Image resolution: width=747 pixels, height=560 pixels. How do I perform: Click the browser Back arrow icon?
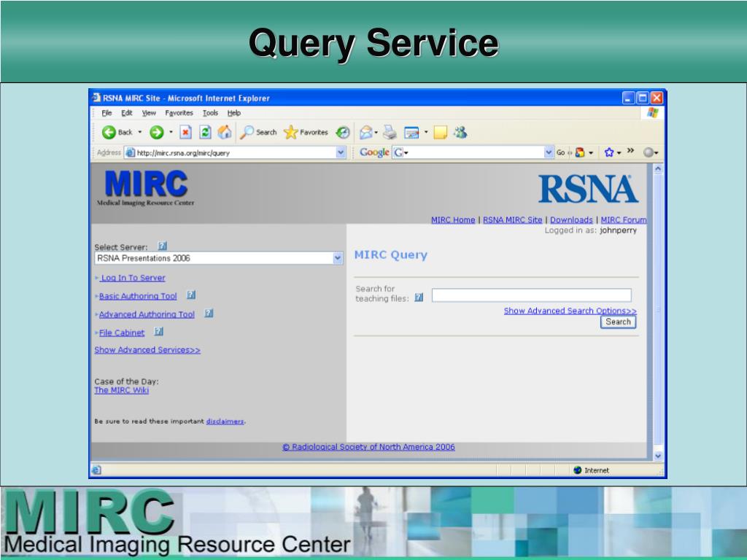coord(109,133)
